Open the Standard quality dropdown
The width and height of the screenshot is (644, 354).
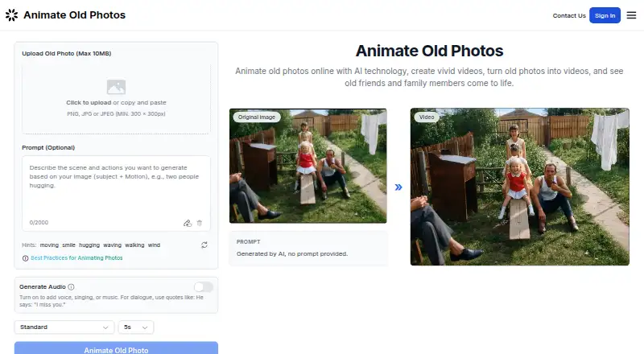pyautogui.click(x=64, y=327)
